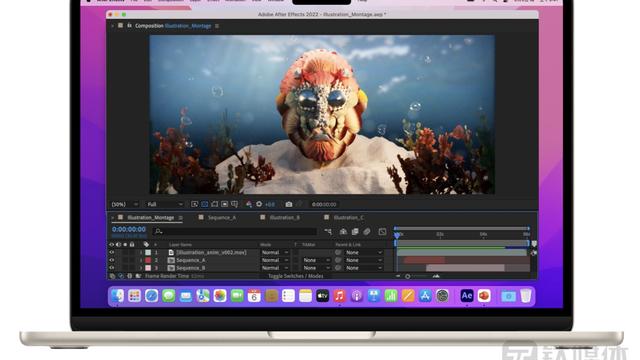
Task: Take a snapshot with the camera icon
Action: click(289, 204)
